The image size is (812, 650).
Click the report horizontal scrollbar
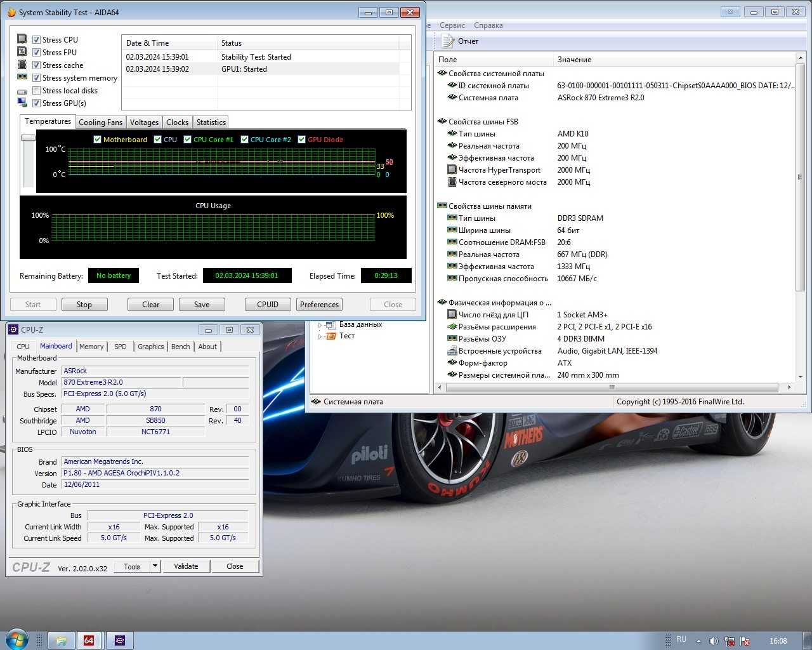(612, 387)
